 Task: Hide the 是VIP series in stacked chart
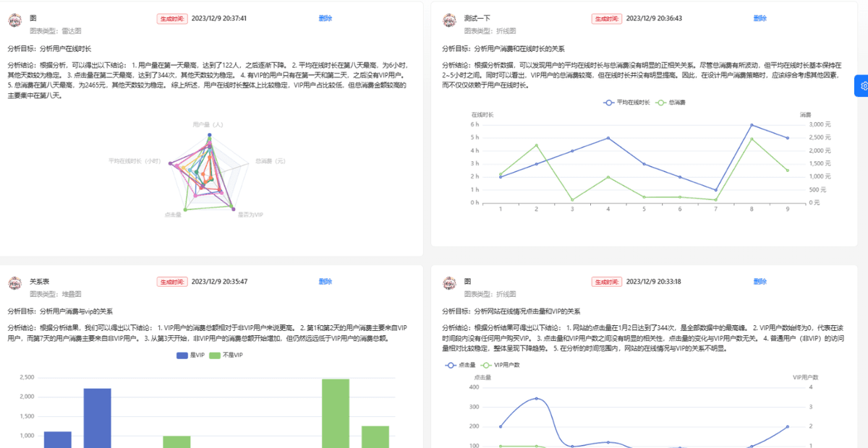(191, 356)
